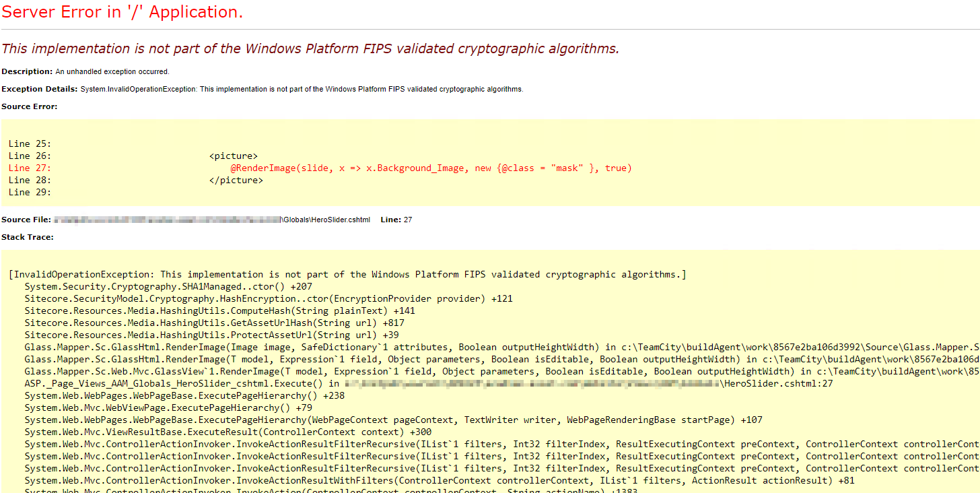Click the bracketed InvalidOperationException line in stack trace

(347, 274)
